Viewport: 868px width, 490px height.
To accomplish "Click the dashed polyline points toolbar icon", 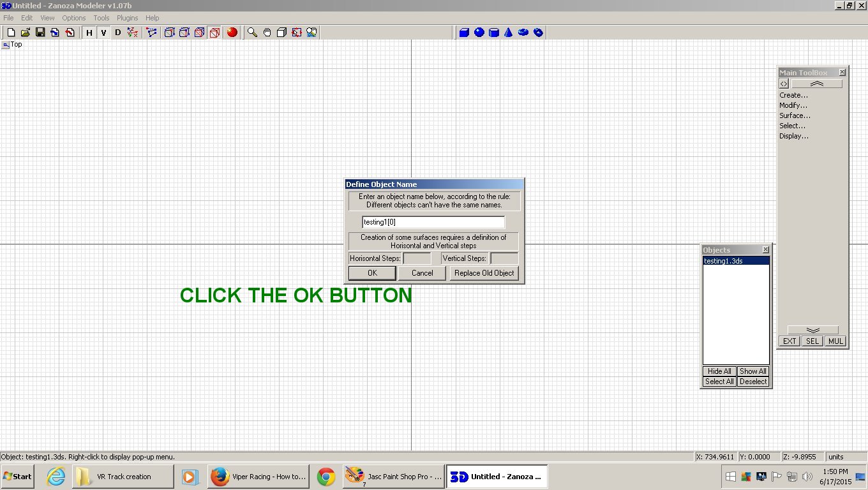I will (x=151, y=33).
